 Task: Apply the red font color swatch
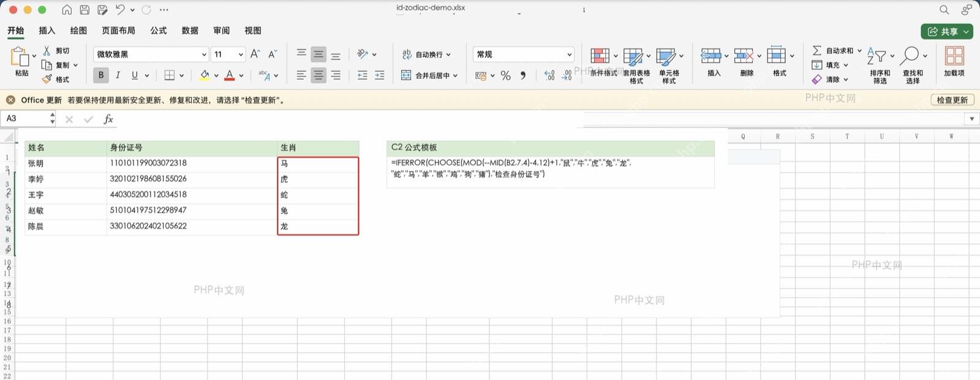pyautogui.click(x=230, y=75)
